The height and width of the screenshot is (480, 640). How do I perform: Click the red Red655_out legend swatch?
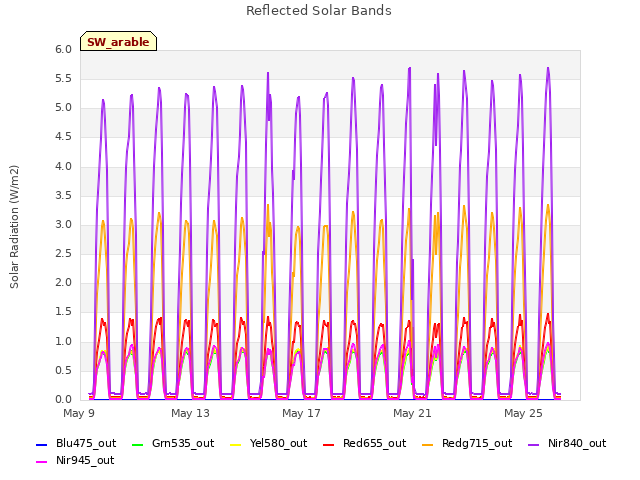coord(329,444)
